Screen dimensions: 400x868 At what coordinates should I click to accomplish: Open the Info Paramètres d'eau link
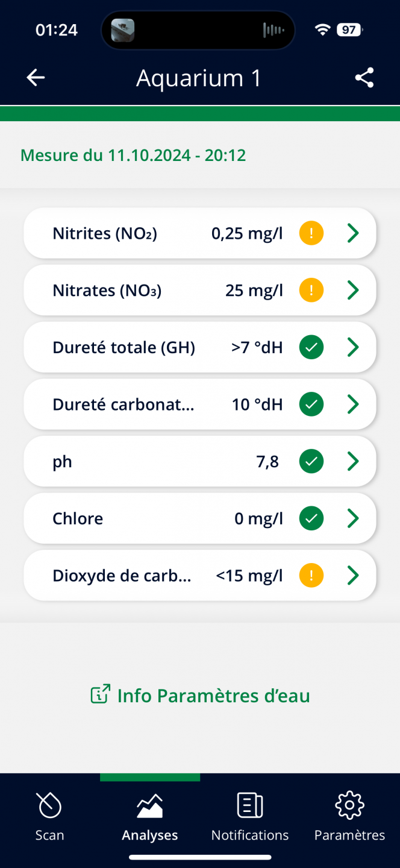pyautogui.click(x=200, y=696)
